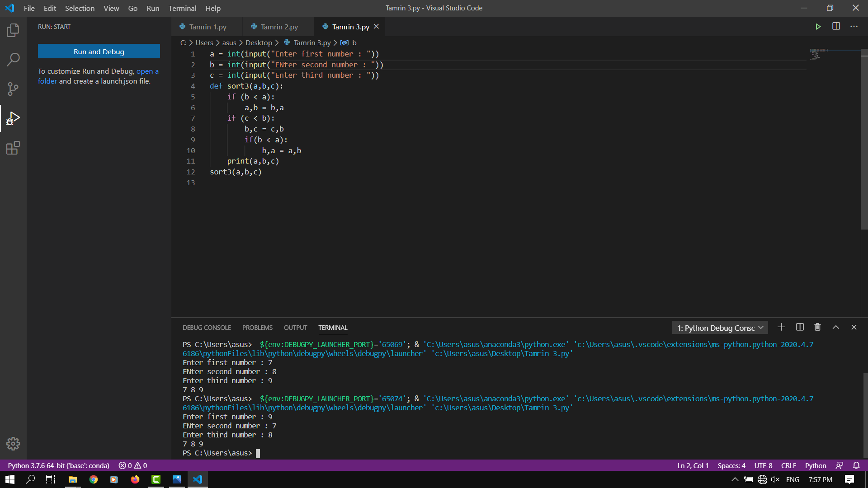Close the Tamrin 3.py tab
Viewport: 868px width, 488px height.
(x=376, y=27)
